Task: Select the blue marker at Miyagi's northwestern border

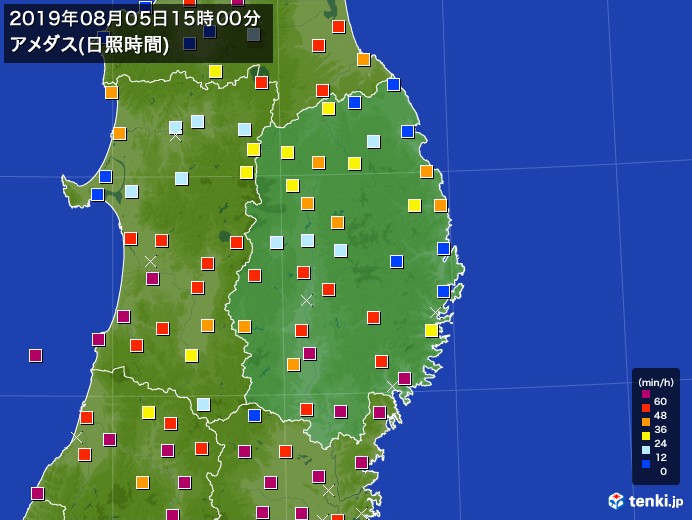Action: [255, 415]
